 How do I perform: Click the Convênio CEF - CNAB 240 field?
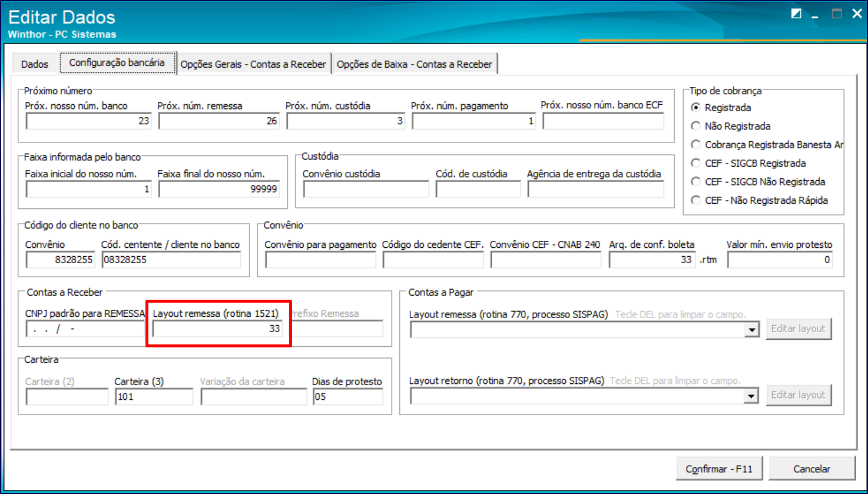coord(546,260)
